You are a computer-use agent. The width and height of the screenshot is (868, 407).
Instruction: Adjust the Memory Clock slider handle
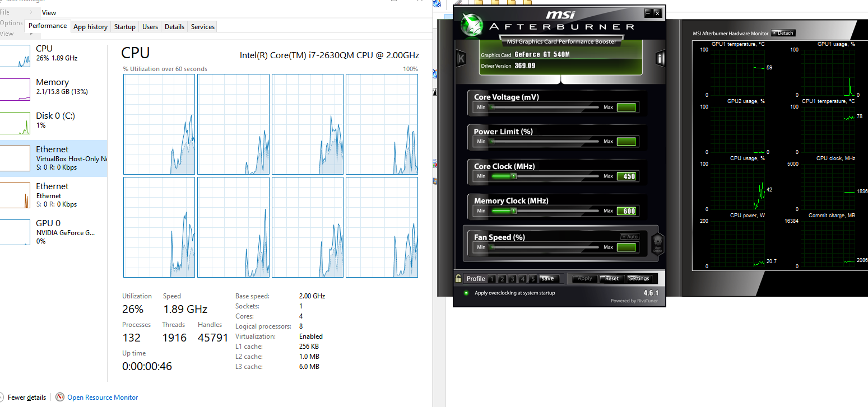(x=513, y=211)
